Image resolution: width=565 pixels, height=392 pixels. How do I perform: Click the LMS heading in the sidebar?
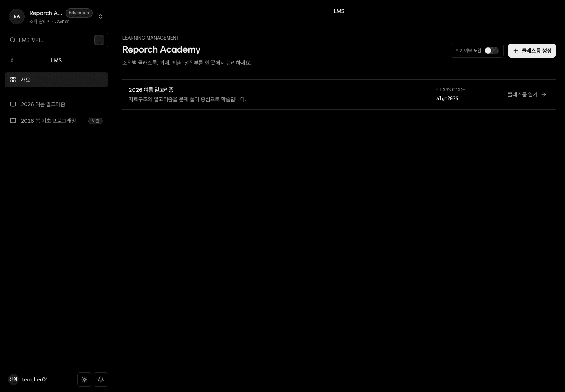tap(56, 60)
